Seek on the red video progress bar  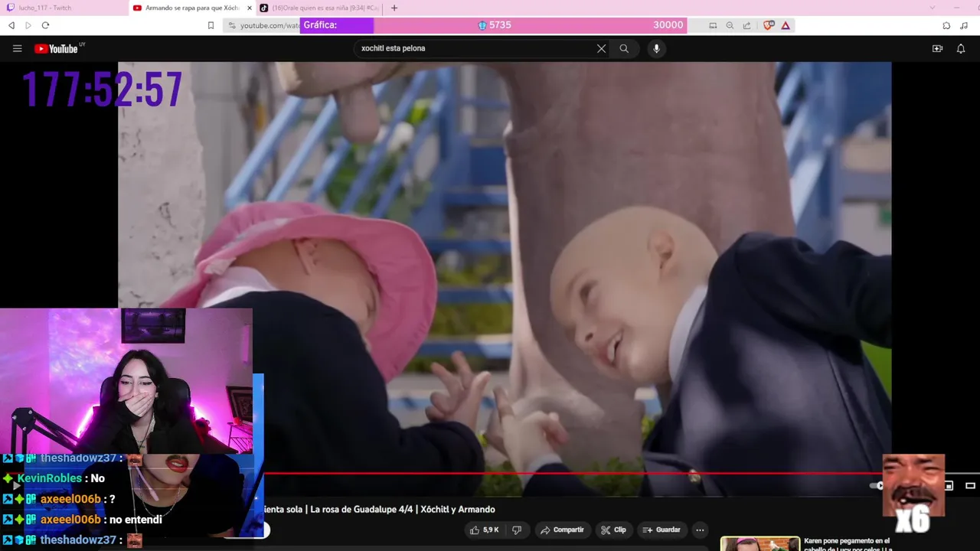point(573,473)
